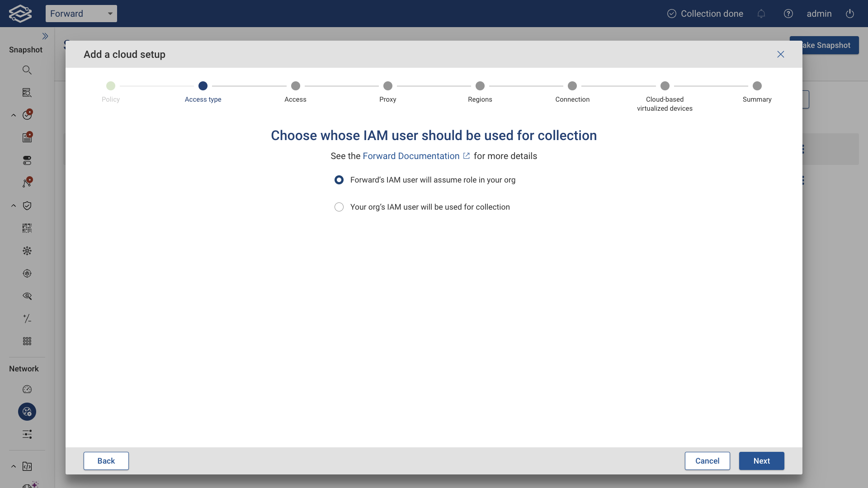Choose your org's IAM user for collection
868x488 pixels.
[339, 207]
